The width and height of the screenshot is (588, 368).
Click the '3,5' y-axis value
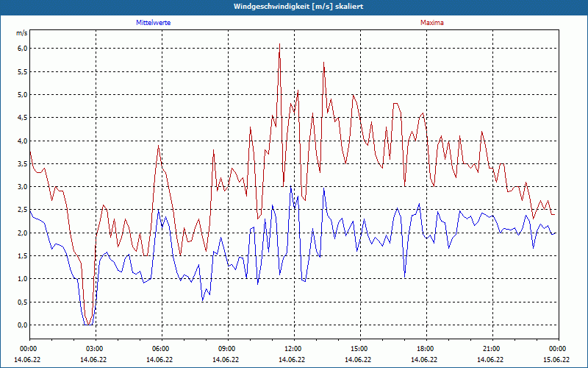pos(23,163)
